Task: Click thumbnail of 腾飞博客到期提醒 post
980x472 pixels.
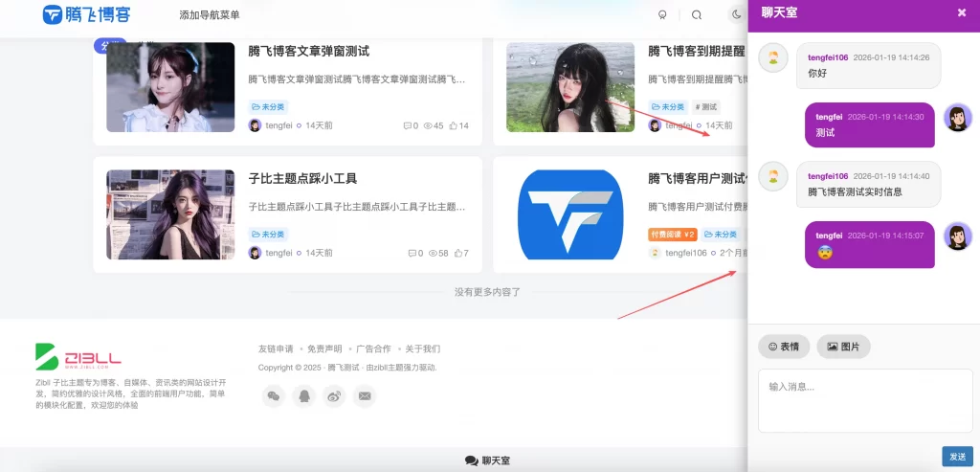Action: point(570,87)
